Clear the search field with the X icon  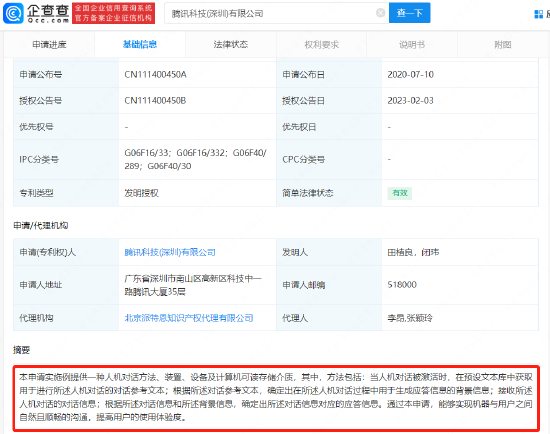coord(381,13)
